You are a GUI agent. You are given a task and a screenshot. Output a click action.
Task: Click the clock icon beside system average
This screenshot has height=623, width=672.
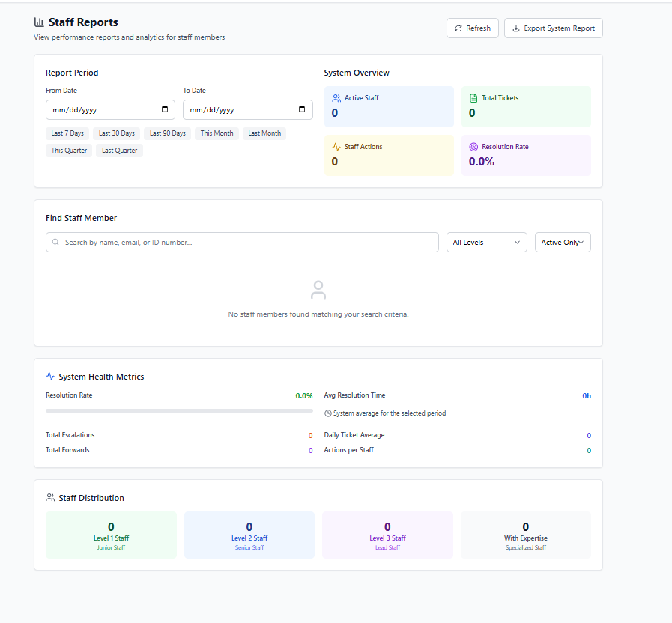tap(328, 413)
